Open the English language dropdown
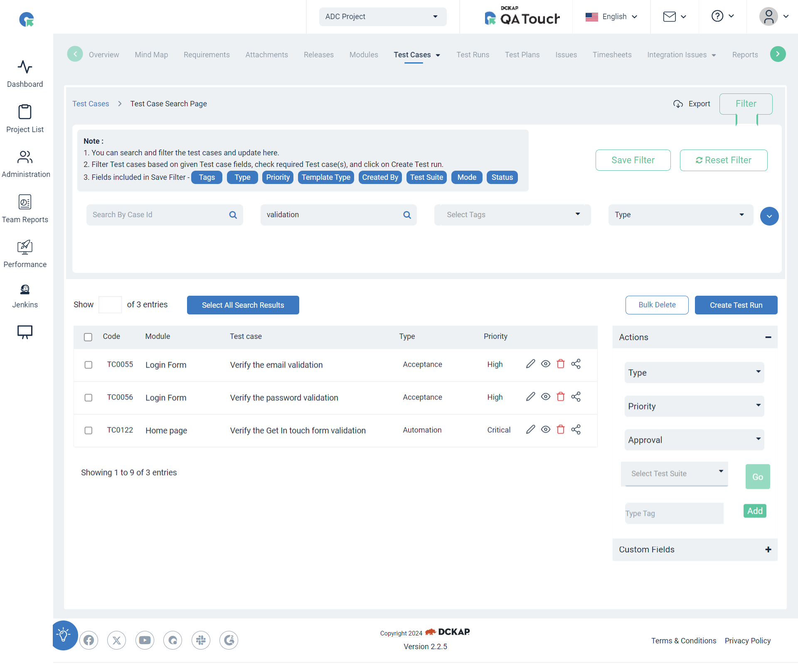This screenshot has width=798, height=672. click(611, 17)
